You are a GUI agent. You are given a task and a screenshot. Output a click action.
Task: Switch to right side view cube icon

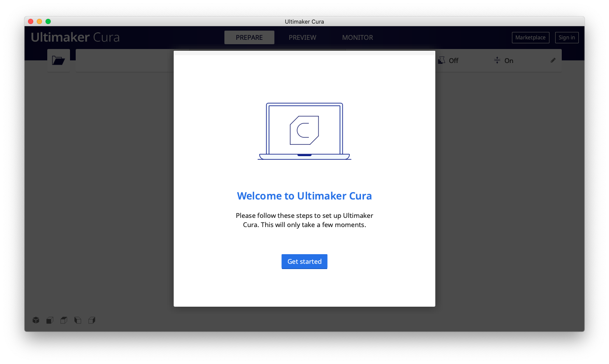(x=91, y=320)
